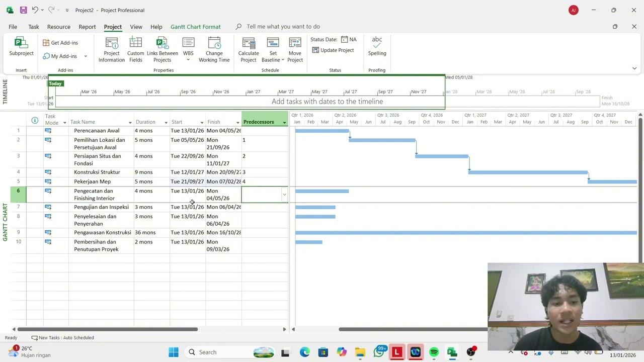The width and height of the screenshot is (644, 362).
Task: Select the 36 mons duration cell
Action: 151,232
